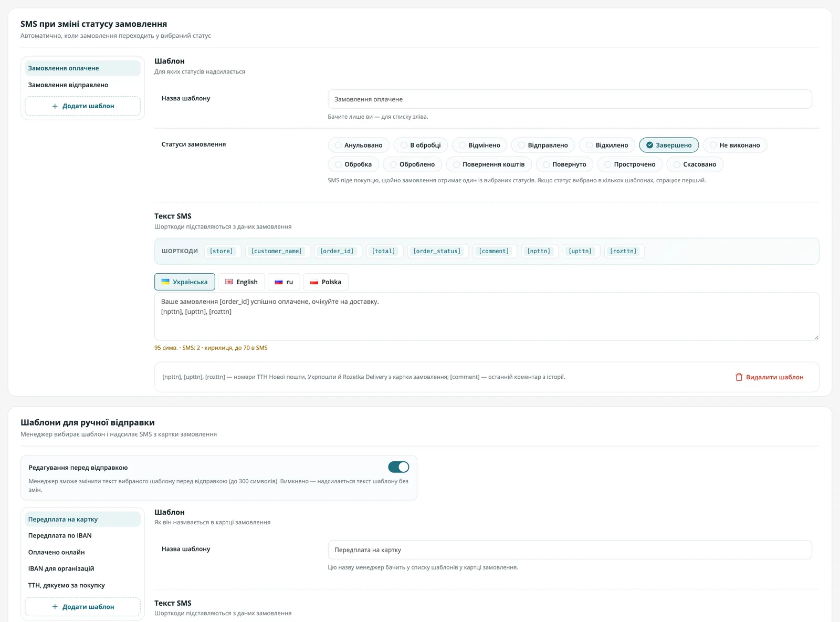Click the plus icon in the lower Додати шаблон button

[55, 607]
